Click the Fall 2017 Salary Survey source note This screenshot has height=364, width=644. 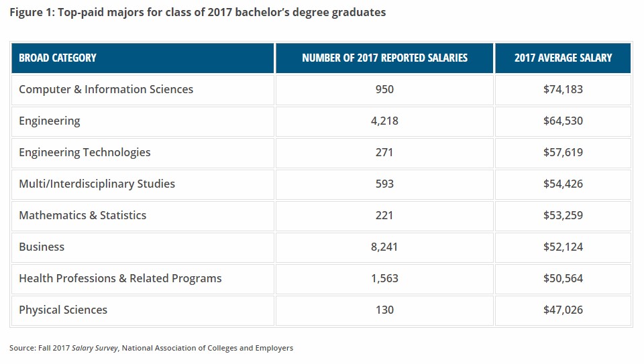[x=151, y=348]
